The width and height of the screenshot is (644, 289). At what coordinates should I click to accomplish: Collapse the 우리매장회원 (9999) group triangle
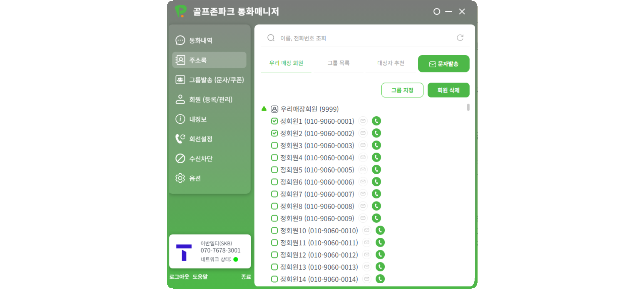(x=264, y=109)
